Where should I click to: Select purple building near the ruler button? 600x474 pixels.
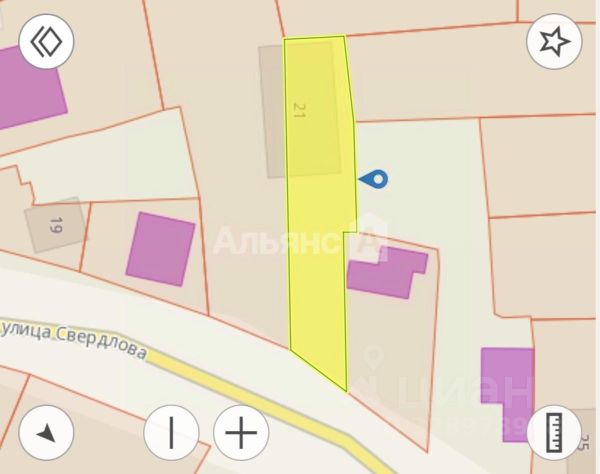pos(507,394)
